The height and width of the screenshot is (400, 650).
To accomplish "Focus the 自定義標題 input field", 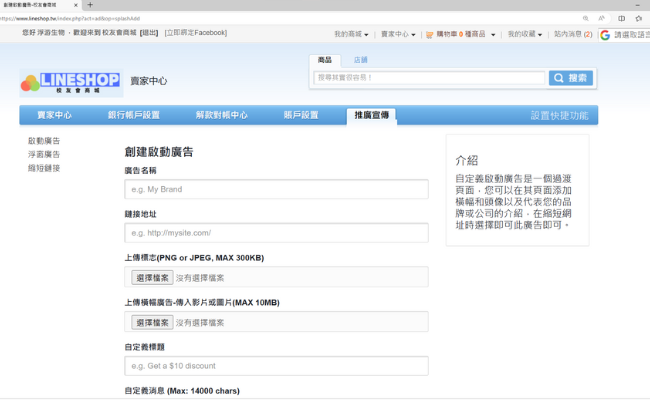I will (x=276, y=366).
